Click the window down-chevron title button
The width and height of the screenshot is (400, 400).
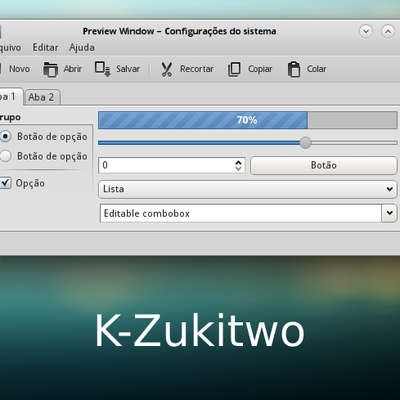[x=366, y=32]
